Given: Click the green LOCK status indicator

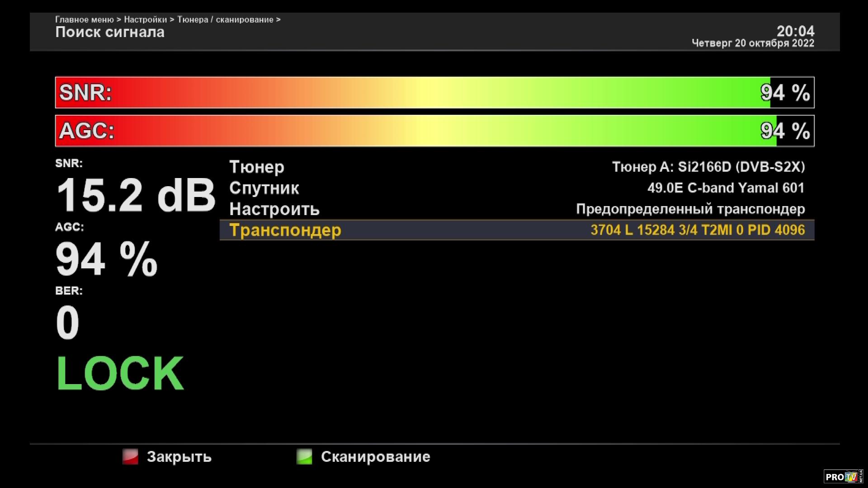Looking at the screenshot, I should pyautogui.click(x=120, y=374).
